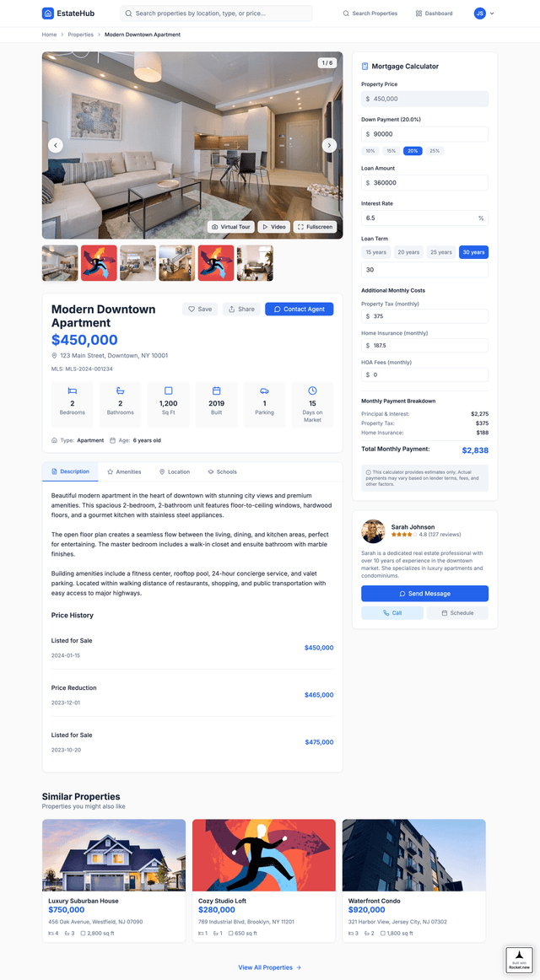Open the Luxury Suburban House card image
The height and width of the screenshot is (980, 540).
tap(114, 855)
